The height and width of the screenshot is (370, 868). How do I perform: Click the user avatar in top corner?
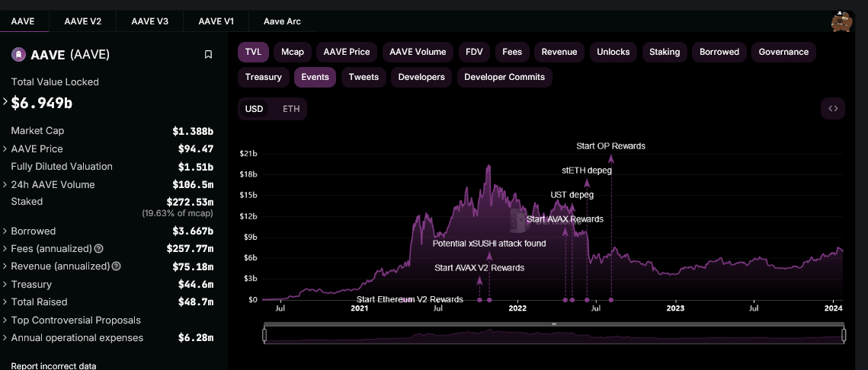[841, 22]
